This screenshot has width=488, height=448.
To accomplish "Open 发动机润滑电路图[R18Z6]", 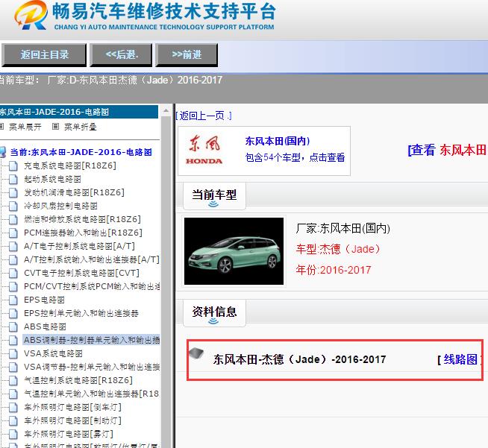I will pyautogui.click(x=74, y=192).
